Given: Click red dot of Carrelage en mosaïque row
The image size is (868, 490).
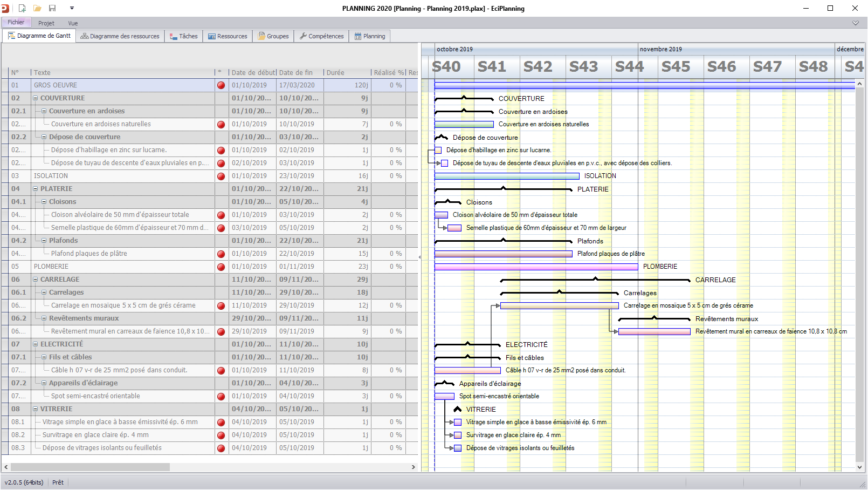Looking at the screenshot, I should click(221, 305).
